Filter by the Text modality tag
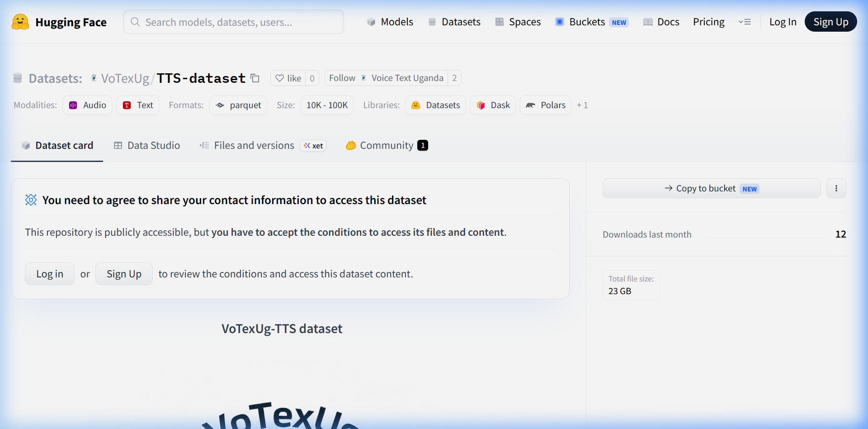The width and height of the screenshot is (868, 429). (x=138, y=105)
